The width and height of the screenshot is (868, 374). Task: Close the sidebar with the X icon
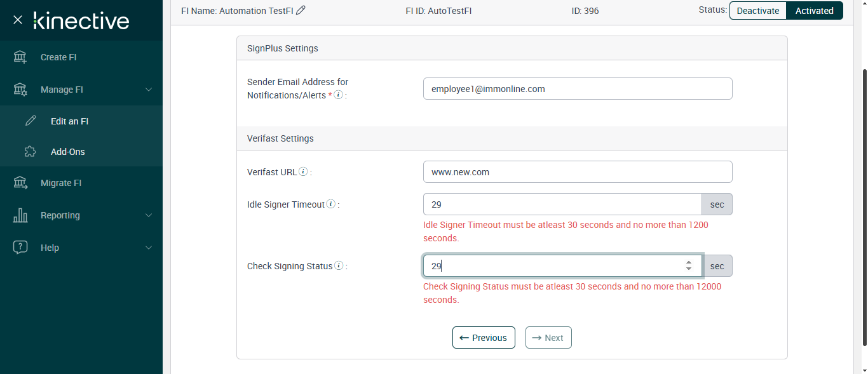click(18, 20)
